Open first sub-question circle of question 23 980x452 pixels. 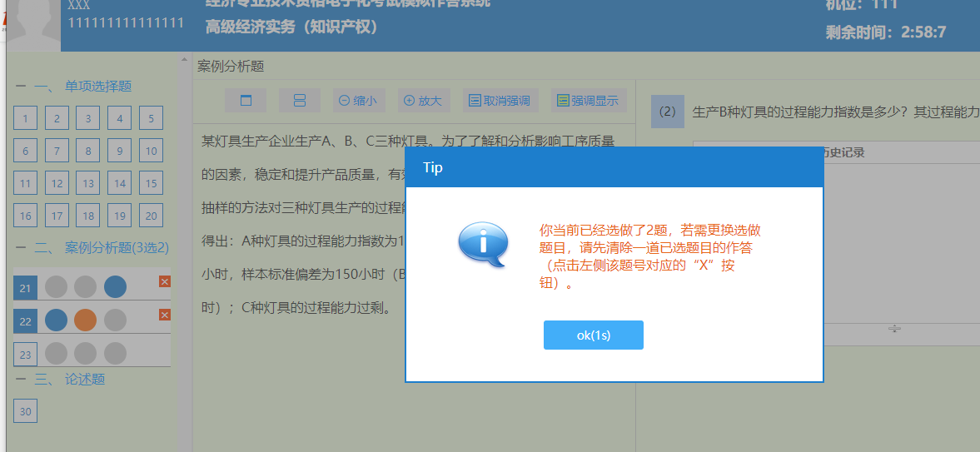pos(57,353)
